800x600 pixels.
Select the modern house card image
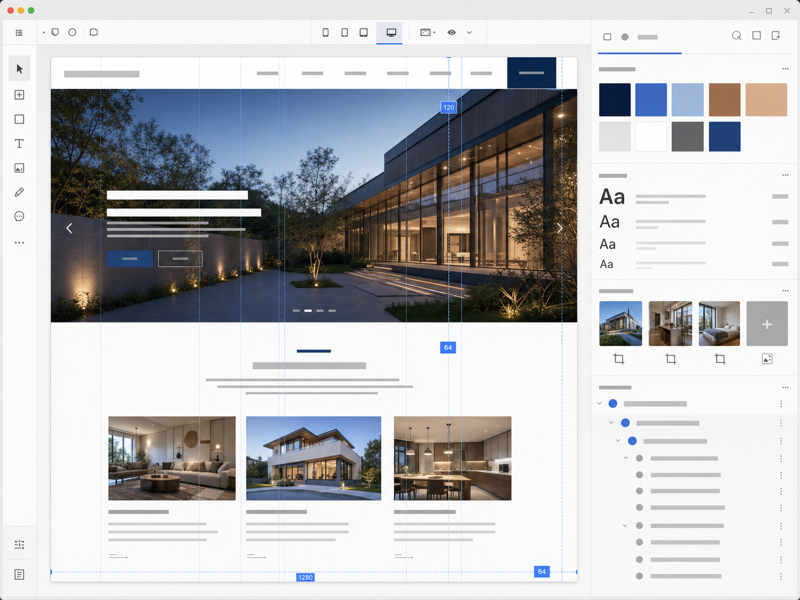tap(313, 458)
